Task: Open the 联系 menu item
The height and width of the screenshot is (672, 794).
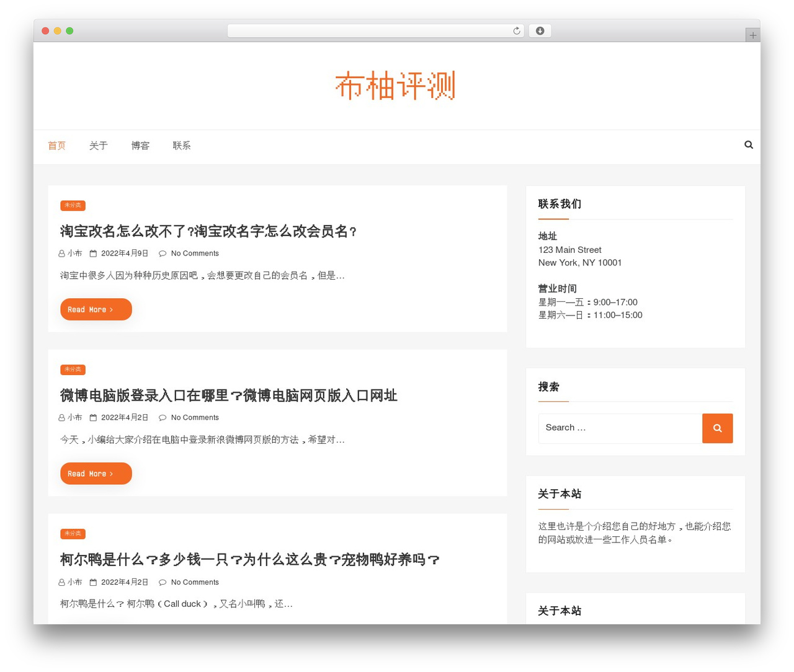Action: tap(182, 146)
